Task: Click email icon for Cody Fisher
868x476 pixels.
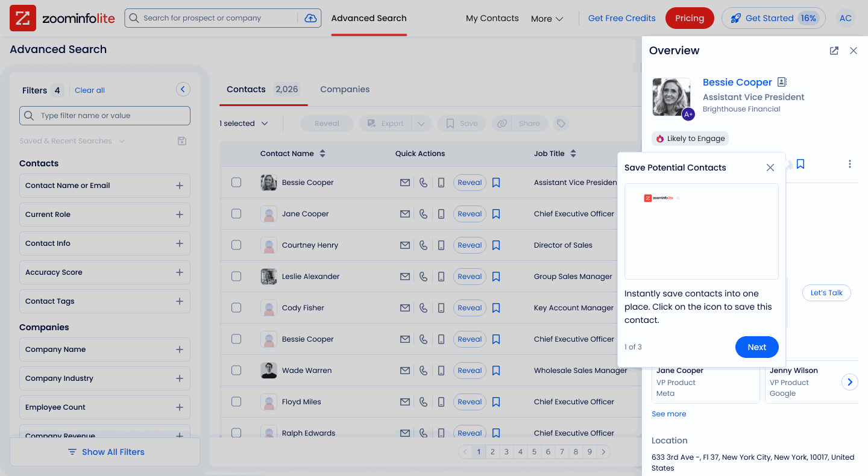Action: coord(405,308)
